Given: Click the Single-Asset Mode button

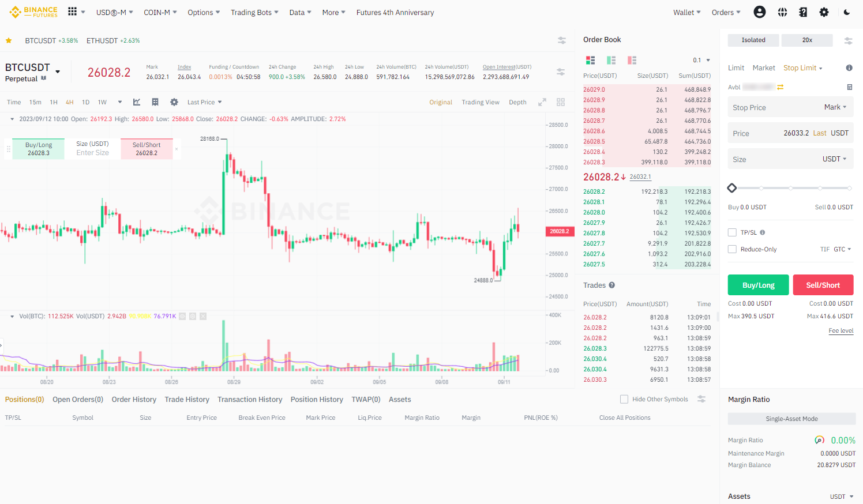Looking at the screenshot, I should pos(791,419).
